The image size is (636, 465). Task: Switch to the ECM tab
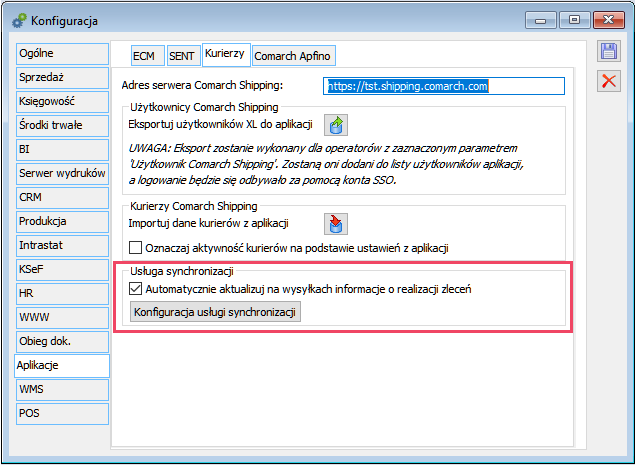point(148,56)
